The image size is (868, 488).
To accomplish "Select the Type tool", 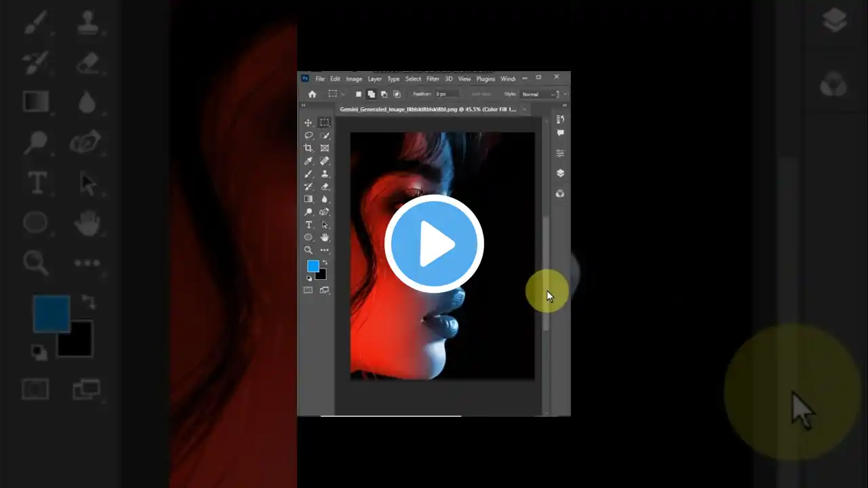I will [309, 224].
